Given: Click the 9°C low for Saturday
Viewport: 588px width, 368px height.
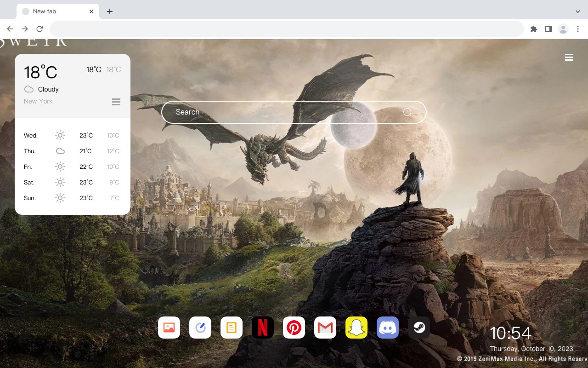Looking at the screenshot, I should (114, 183).
